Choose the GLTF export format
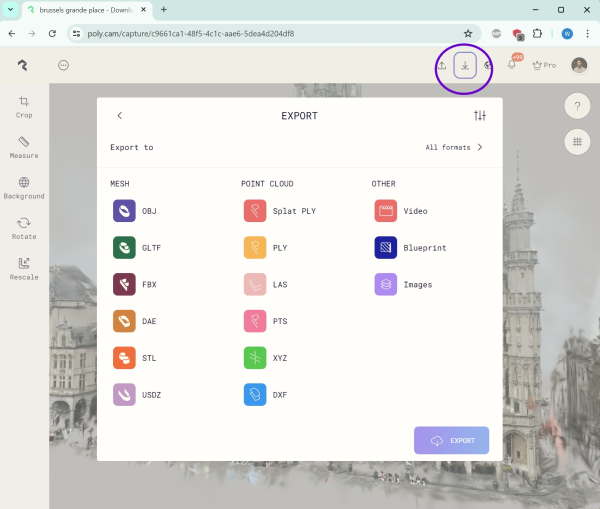Screen dimensions: 600x509 click(124, 248)
